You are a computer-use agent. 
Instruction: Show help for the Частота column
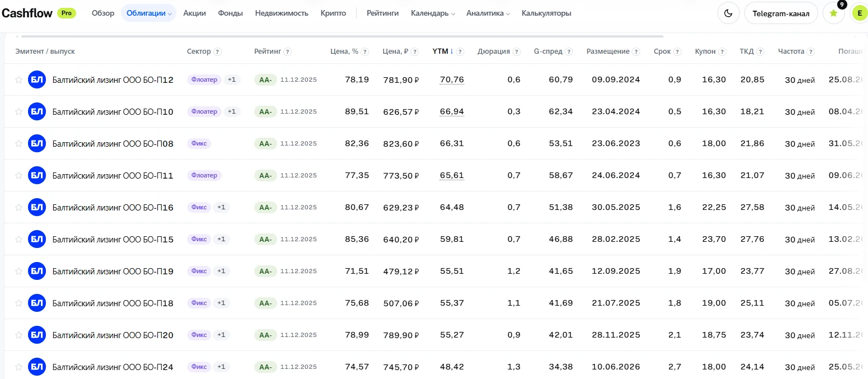(x=810, y=52)
